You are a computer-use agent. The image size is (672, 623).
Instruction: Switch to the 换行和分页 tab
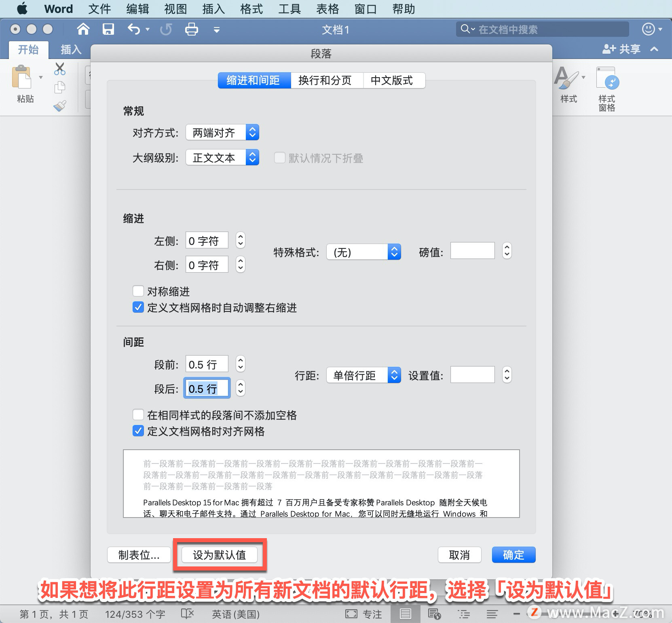(x=326, y=80)
